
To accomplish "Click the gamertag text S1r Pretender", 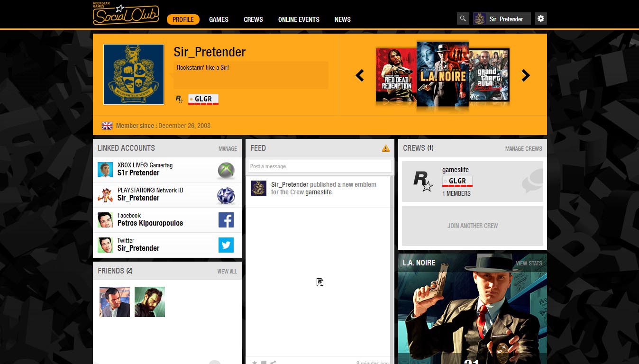I will 138,173.
